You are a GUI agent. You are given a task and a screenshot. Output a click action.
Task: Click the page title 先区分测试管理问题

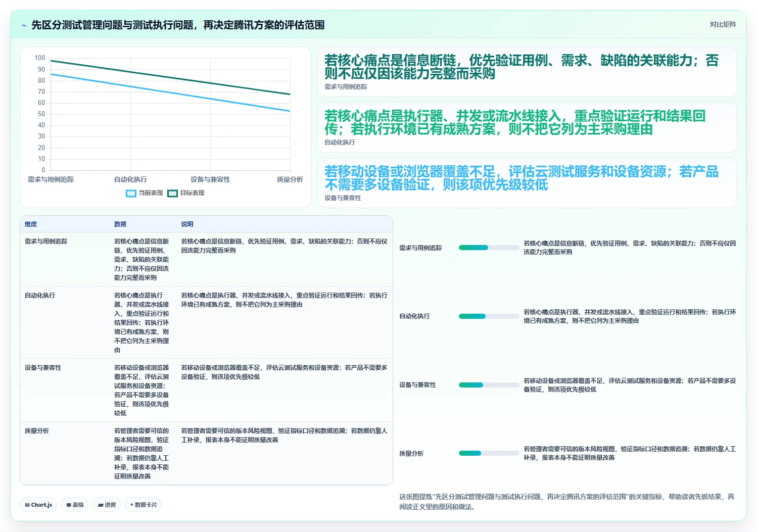pyautogui.click(x=178, y=25)
